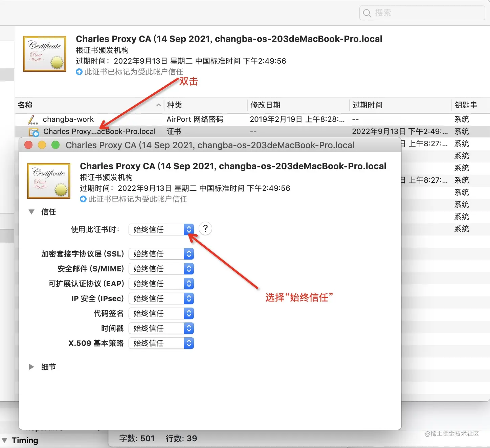Image resolution: width=490 pixels, height=448 pixels.
Task: Sort list by 种类 column header
Action: tap(206, 105)
